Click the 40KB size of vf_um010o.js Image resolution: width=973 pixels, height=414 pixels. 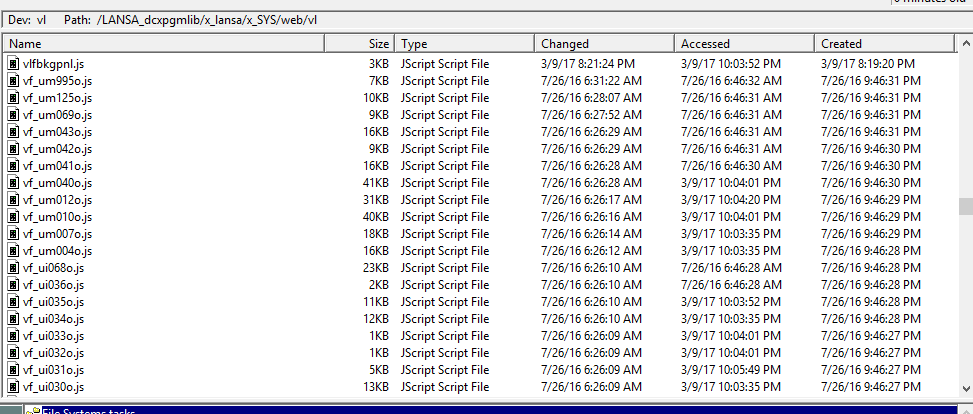(376, 217)
